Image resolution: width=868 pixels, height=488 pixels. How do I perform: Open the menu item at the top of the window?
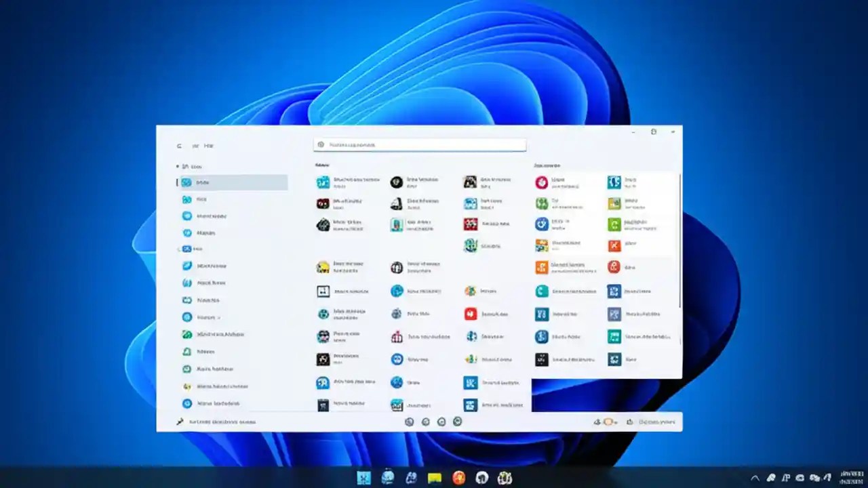(x=208, y=146)
